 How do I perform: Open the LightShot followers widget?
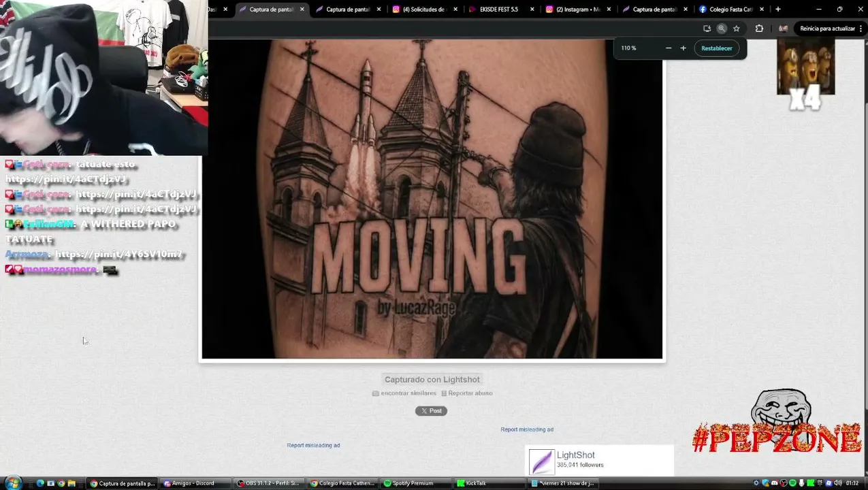click(x=599, y=461)
